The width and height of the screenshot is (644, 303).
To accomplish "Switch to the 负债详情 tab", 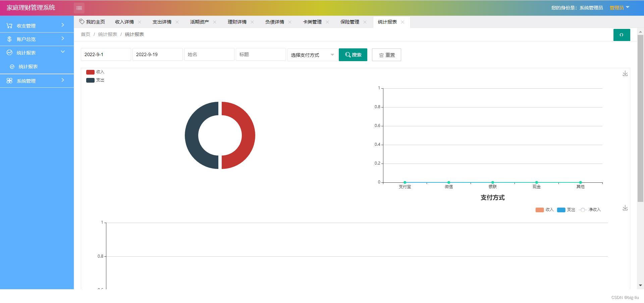I will (275, 22).
